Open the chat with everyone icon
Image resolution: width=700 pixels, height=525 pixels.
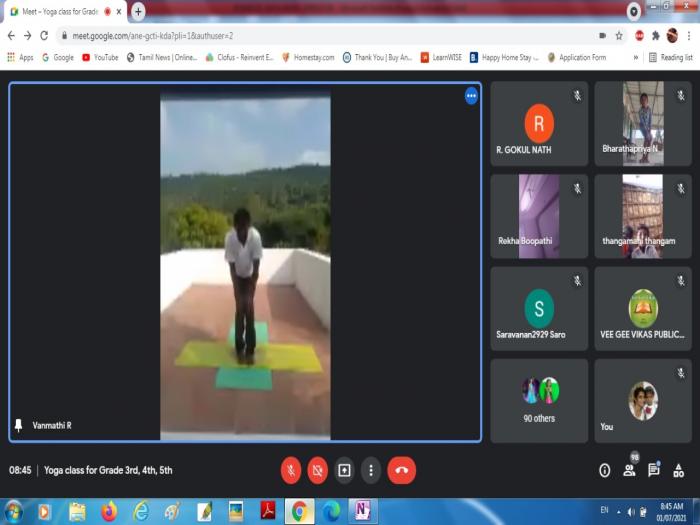click(x=654, y=470)
